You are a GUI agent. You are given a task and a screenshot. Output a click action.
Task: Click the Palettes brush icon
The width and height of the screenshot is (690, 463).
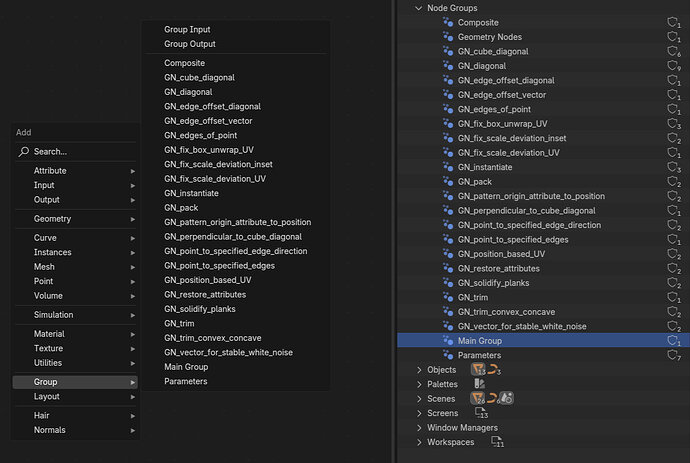tap(479, 384)
